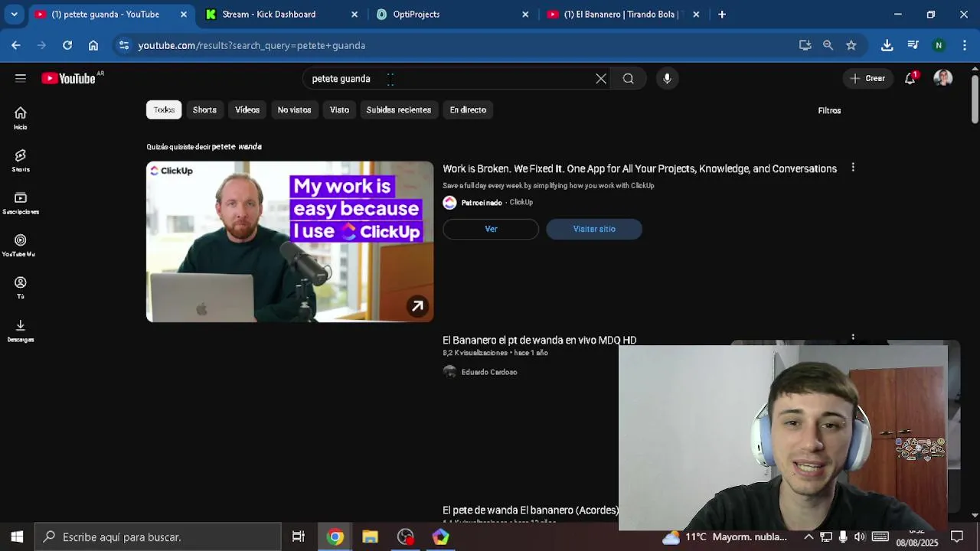Image resolution: width=980 pixels, height=551 pixels.
Task: Open options for the El Bananero video result
Action: click(x=853, y=337)
